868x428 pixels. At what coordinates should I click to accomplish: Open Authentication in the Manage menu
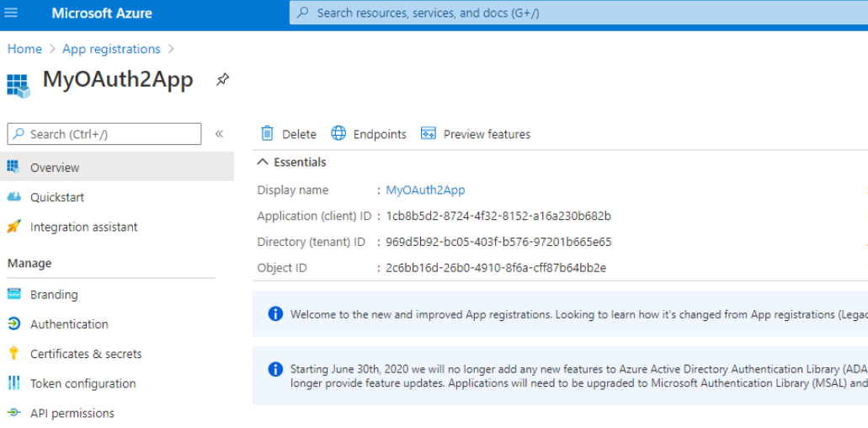pyautogui.click(x=69, y=324)
